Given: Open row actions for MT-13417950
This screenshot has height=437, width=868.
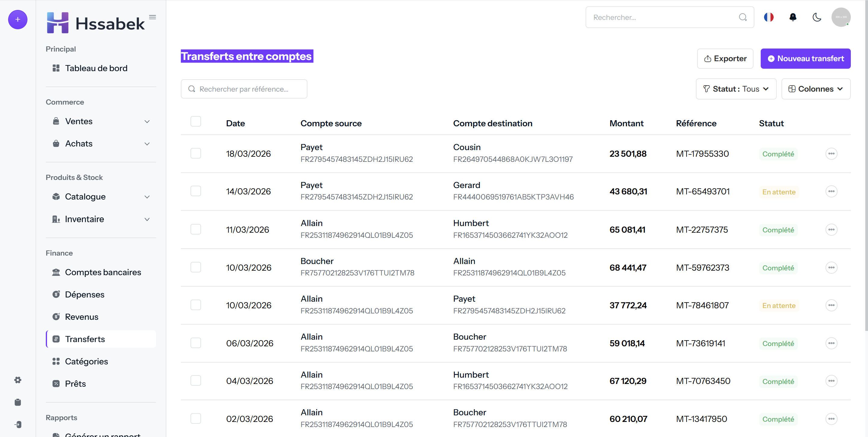Looking at the screenshot, I should [831, 419].
